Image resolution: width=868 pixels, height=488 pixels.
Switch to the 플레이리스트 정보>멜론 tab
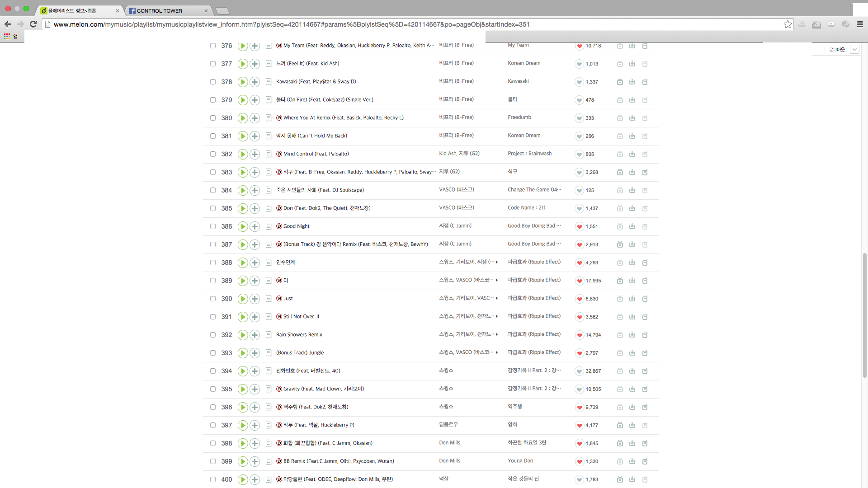coord(79,11)
